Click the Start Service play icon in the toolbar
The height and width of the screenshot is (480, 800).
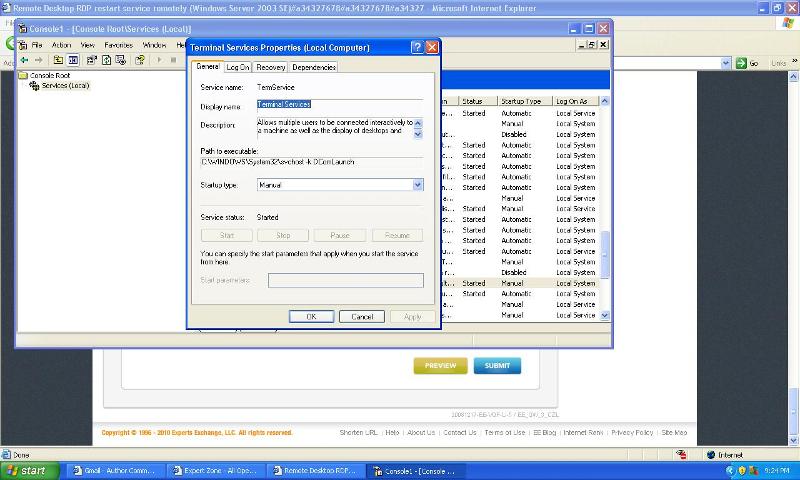[159, 60]
